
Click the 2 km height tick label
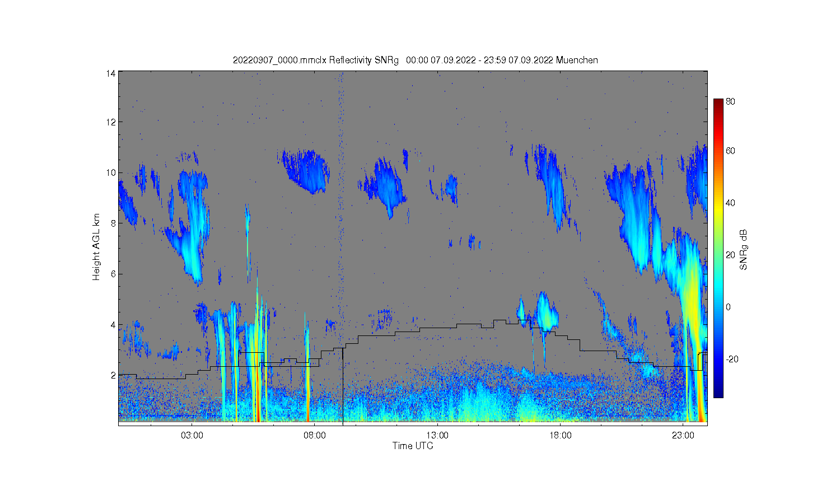(113, 375)
